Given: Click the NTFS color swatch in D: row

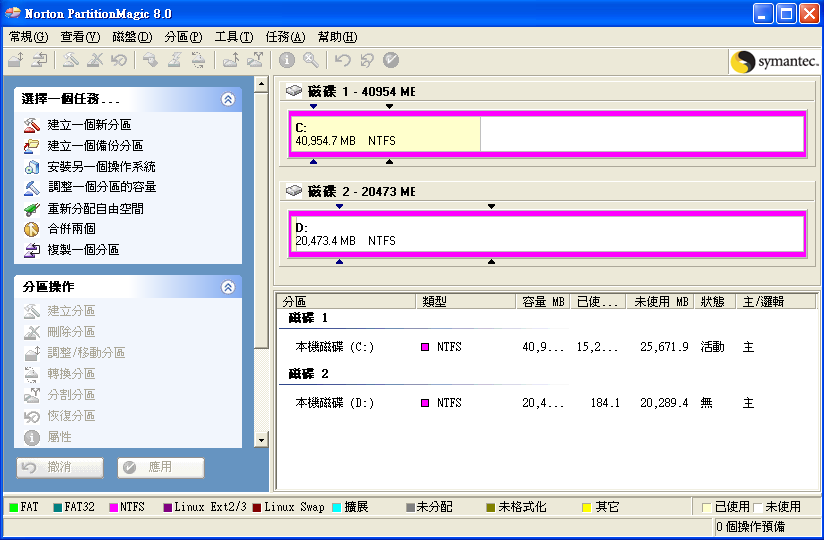Looking at the screenshot, I should point(425,403).
